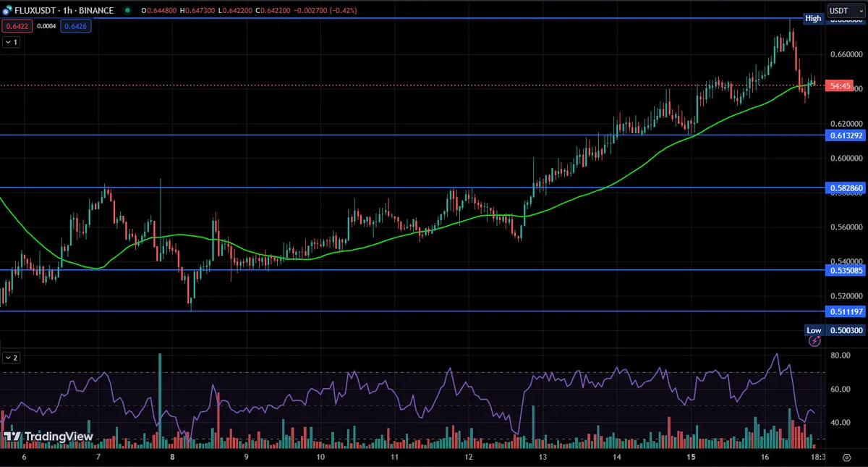This screenshot has width=868, height=467.
Task: Click date 8 on the time axis
Action: [x=172, y=458]
